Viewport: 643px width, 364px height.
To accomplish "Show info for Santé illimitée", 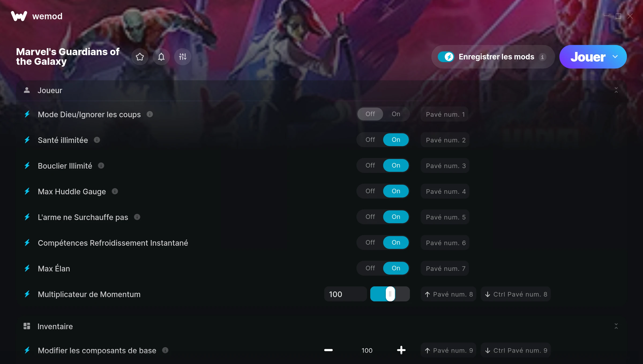I will click(x=97, y=140).
